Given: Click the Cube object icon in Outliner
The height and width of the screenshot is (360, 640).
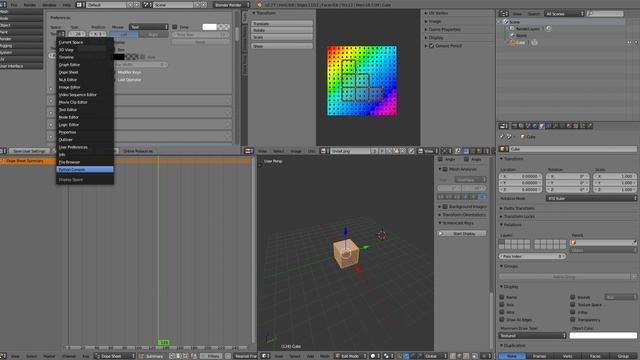Looking at the screenshot, I should tap(512, 42).
